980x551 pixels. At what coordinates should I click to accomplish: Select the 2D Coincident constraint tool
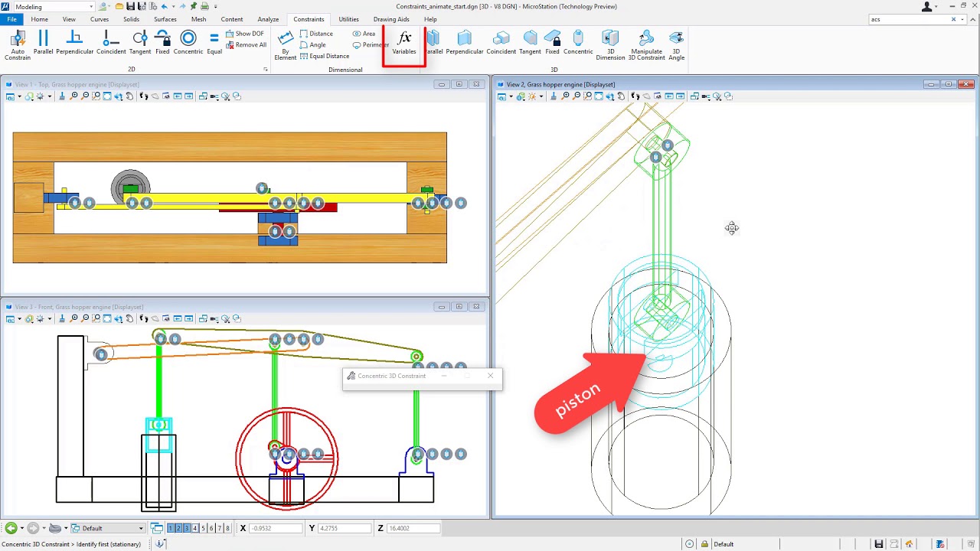click(111, 43)
